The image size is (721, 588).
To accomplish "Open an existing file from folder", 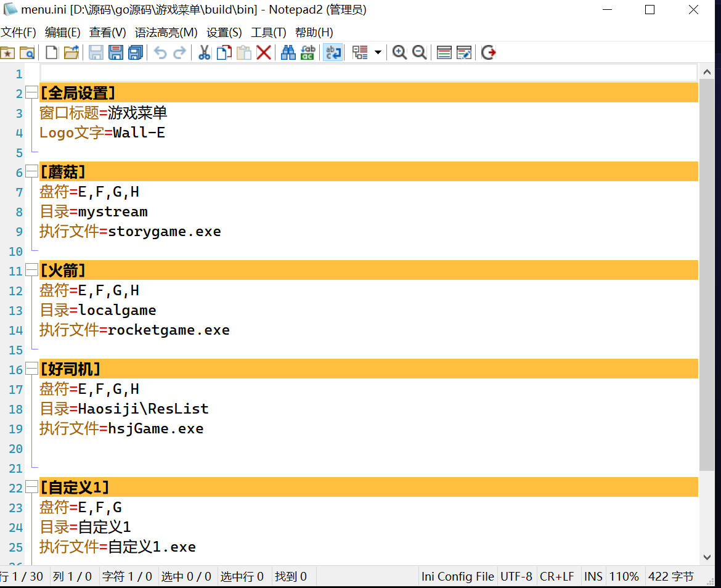I will [x=71, y=52].
